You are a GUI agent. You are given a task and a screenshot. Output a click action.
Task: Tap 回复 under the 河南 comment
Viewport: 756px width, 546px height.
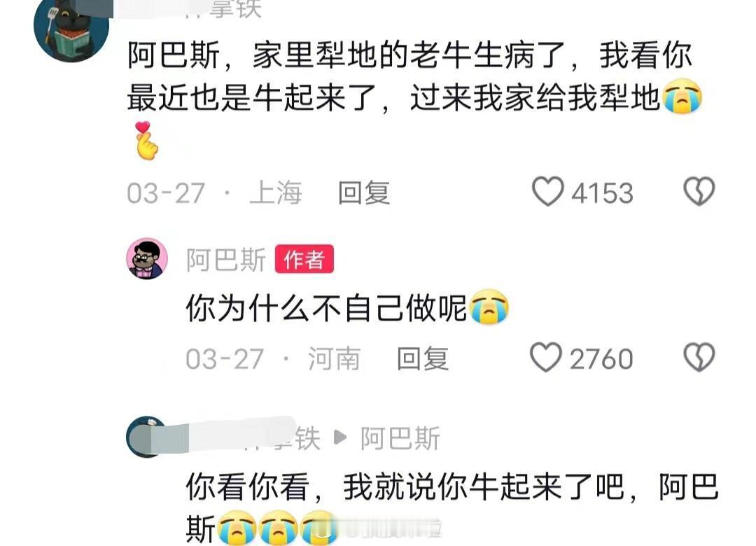click(x=422, y=359)
